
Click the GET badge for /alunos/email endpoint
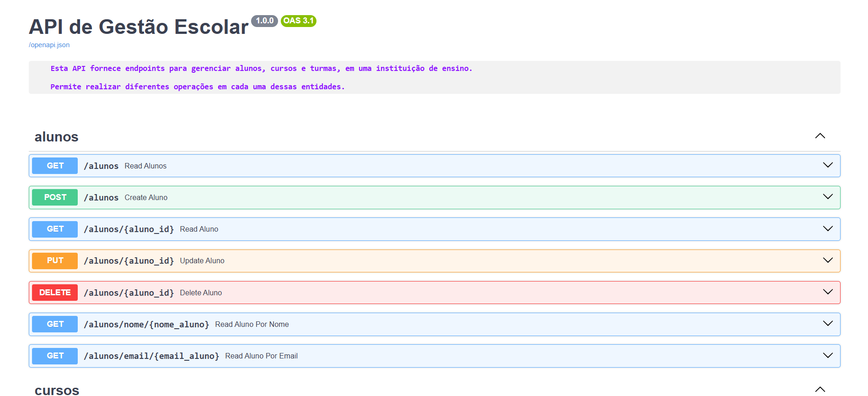(x=55, y=356)
